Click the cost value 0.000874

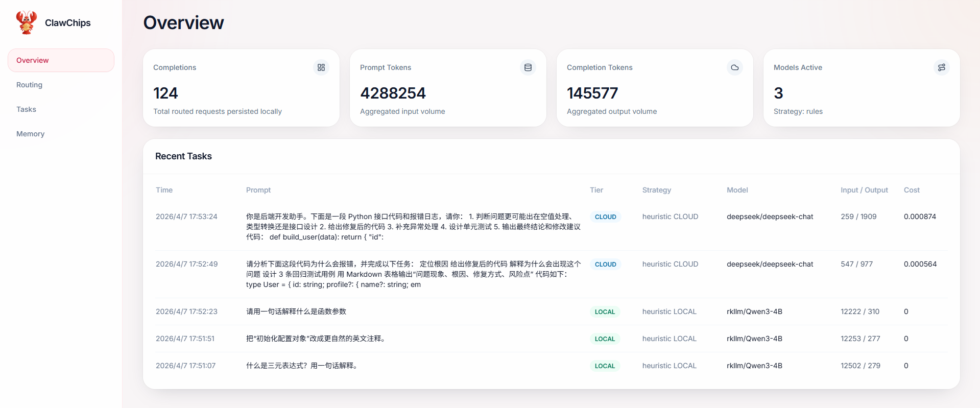pyautogui.click(x=920, y=217)
